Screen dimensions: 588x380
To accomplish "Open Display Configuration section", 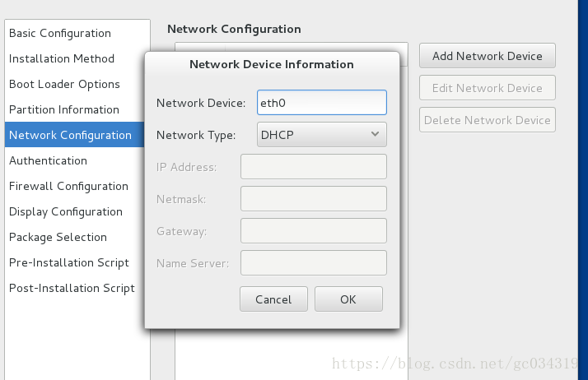I will tap(75, 211).
